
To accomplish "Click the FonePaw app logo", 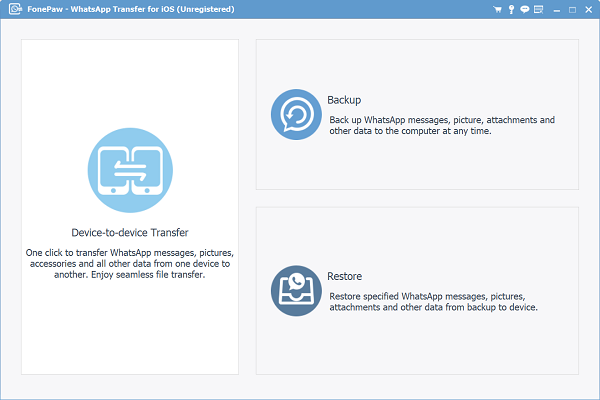I will point(15,9).
